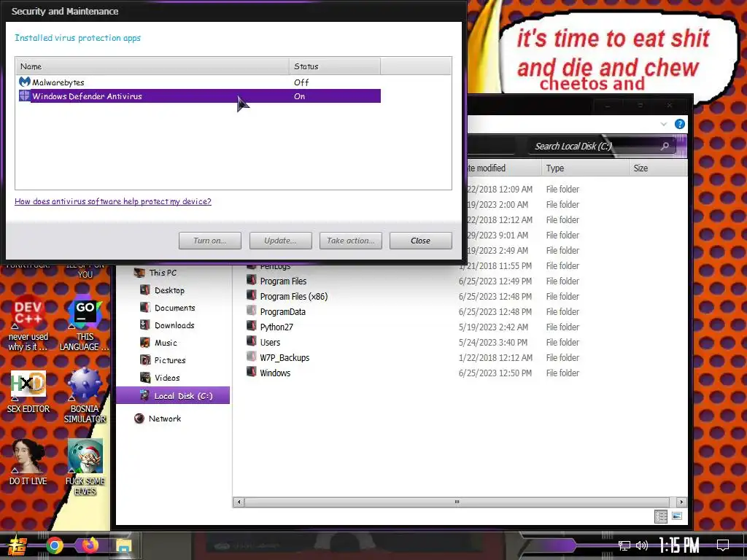Viewport: 747px width, 560px height.
Task: Open the antivirus software help link
Action: 113,201
